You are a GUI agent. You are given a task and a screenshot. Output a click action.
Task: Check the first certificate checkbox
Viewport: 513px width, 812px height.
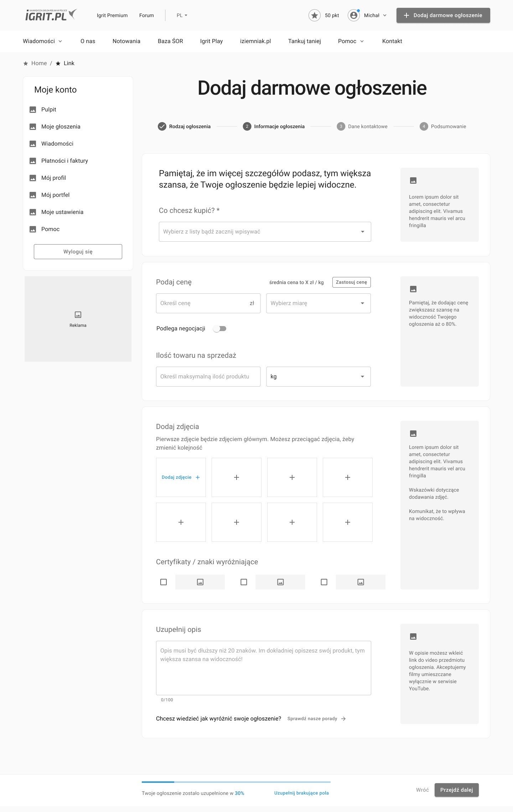pos(164,582)
